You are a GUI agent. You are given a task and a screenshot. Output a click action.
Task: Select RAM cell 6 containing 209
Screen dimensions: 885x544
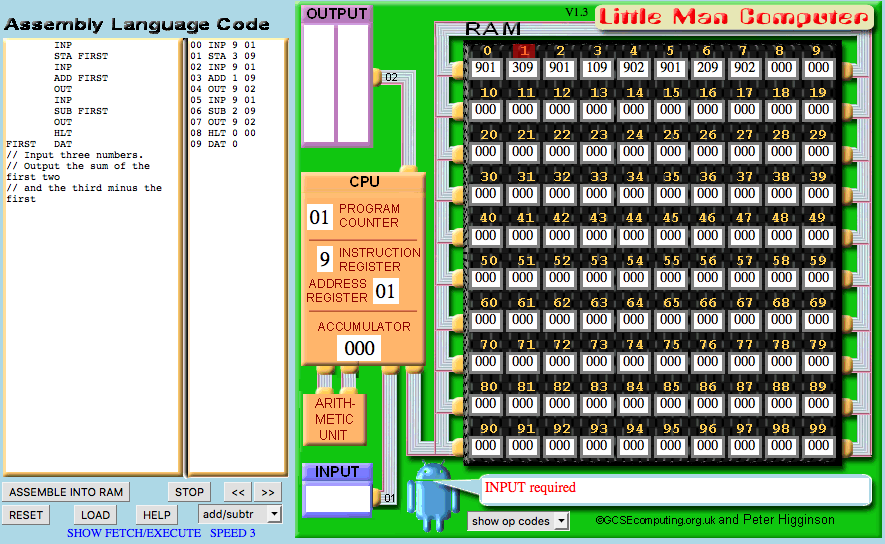click(x=707, y=68)
